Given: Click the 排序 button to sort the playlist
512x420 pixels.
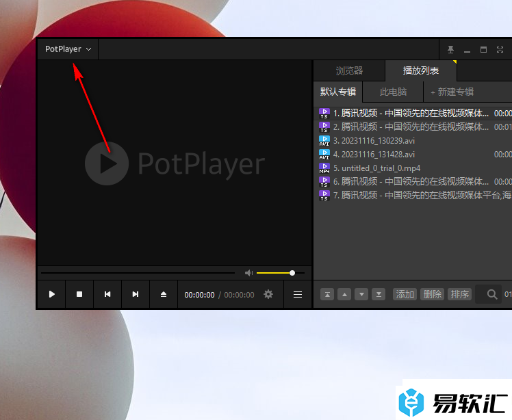Looking at the screenshot, I should click(x=460, y=294).
